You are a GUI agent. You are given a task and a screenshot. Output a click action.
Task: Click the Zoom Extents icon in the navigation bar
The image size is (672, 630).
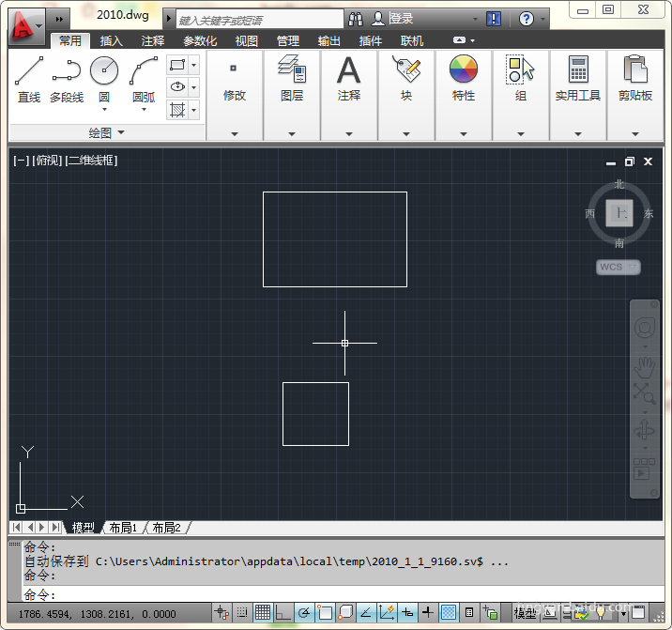click(x=644, y=393)
